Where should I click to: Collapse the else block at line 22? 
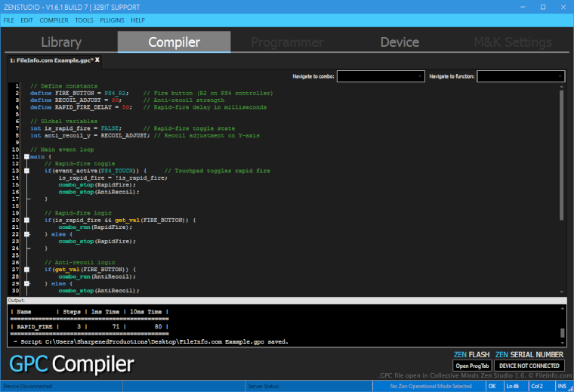[x=26, y=234]
